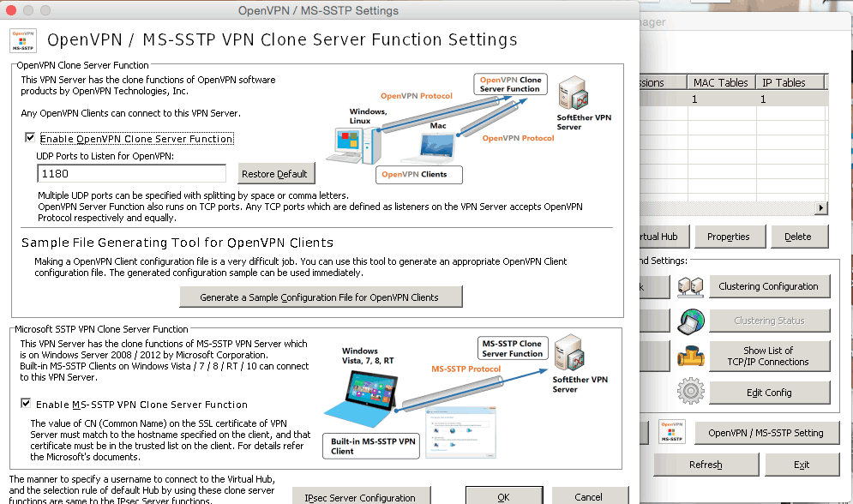Click the UDP ports field containing 1180

132,173
